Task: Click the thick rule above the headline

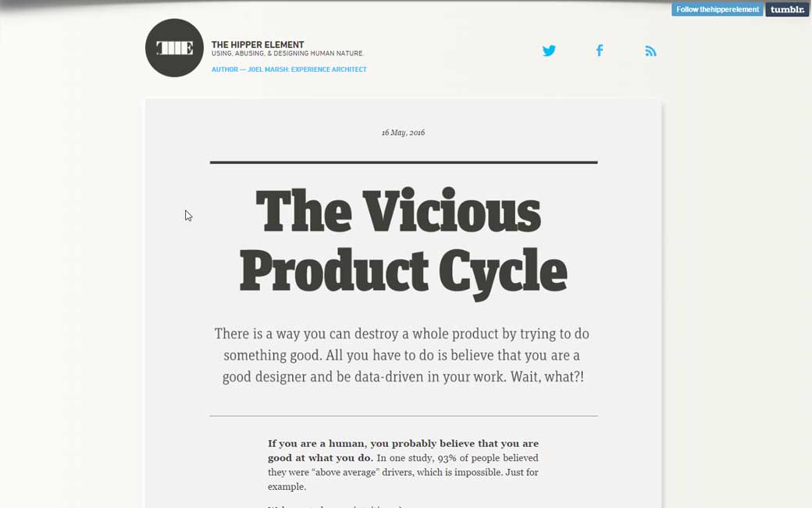Action: (403, 163)
